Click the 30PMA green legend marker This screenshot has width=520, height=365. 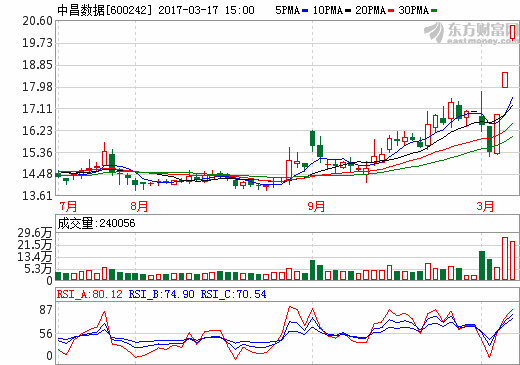click(x=434, y=11)
